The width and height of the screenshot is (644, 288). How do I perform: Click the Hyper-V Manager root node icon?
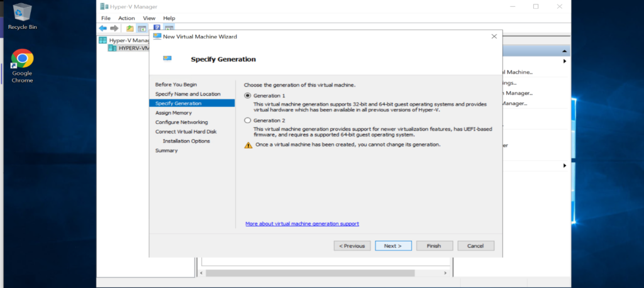pyautogui.click(x=103, y=40)
